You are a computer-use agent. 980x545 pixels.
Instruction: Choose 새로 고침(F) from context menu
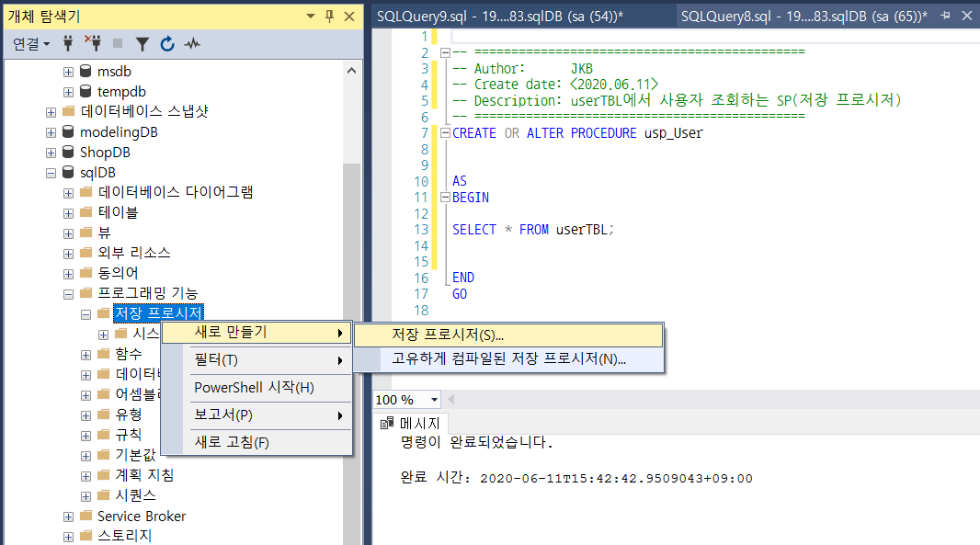coord(256,442)
